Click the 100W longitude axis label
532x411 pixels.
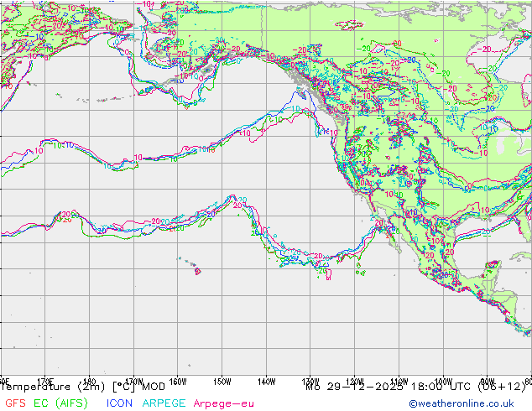click(443, 380)
